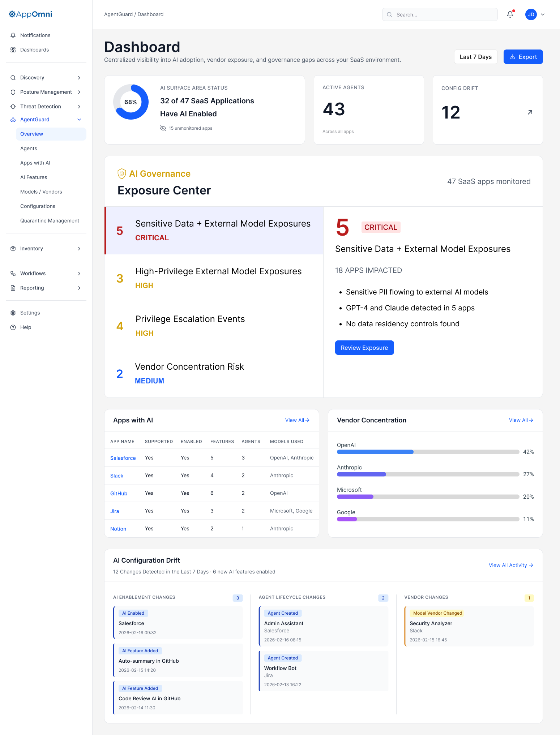
Task: Click the Export button
Action: tap(523, 57)
